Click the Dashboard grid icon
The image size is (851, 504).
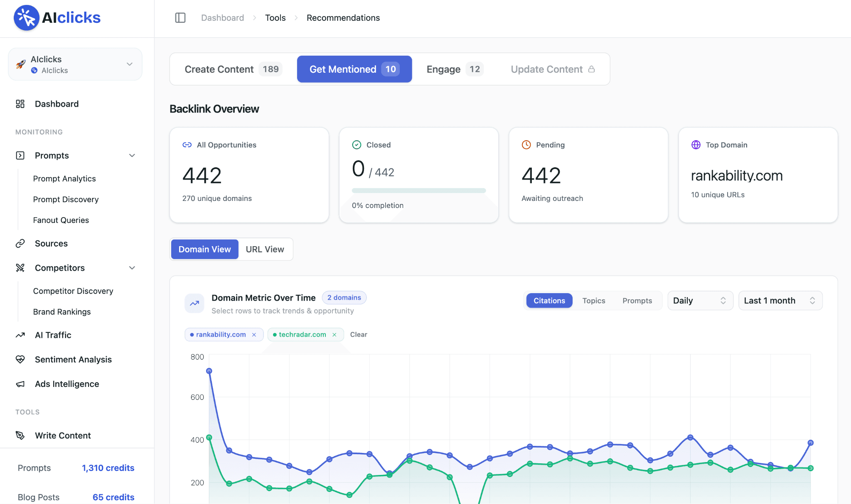coord(20,104)
